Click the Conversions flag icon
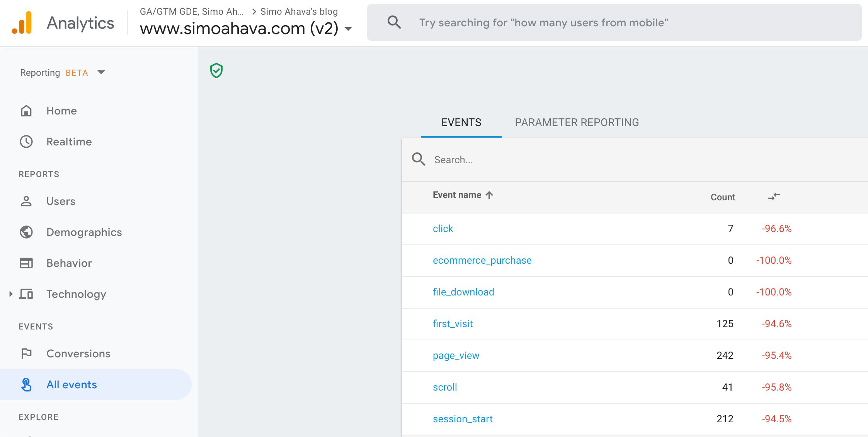Screen dimensions: 868x437 click(26, 354)
